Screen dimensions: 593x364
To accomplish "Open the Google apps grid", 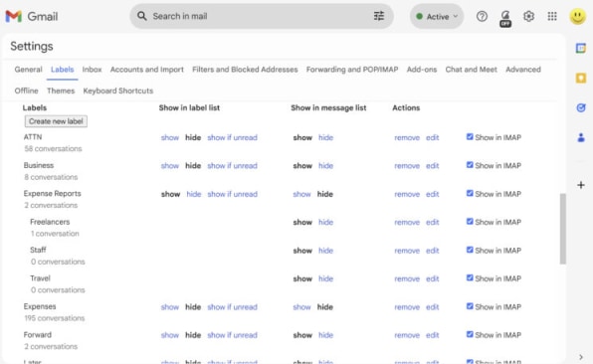I will click(x=552, y=16).
